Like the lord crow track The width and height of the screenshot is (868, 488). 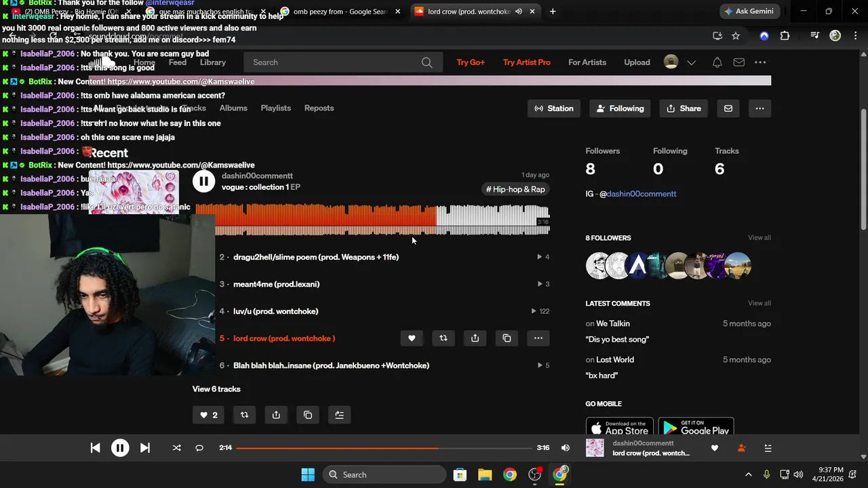click(412, 338)
